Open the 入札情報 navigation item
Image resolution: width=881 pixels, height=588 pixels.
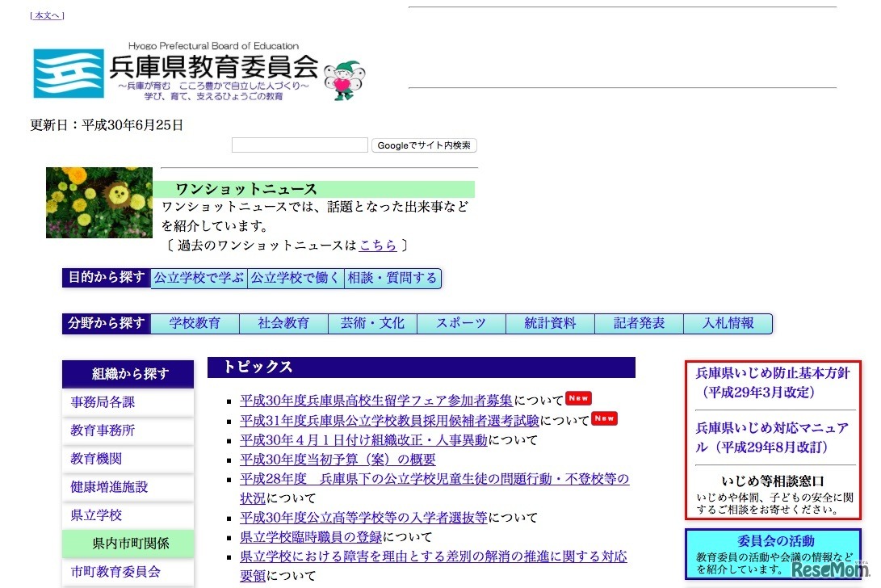728,323
